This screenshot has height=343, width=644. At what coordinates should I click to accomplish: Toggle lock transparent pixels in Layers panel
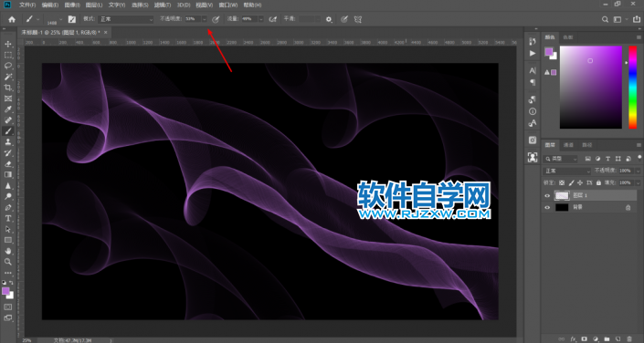pos(562,182)
